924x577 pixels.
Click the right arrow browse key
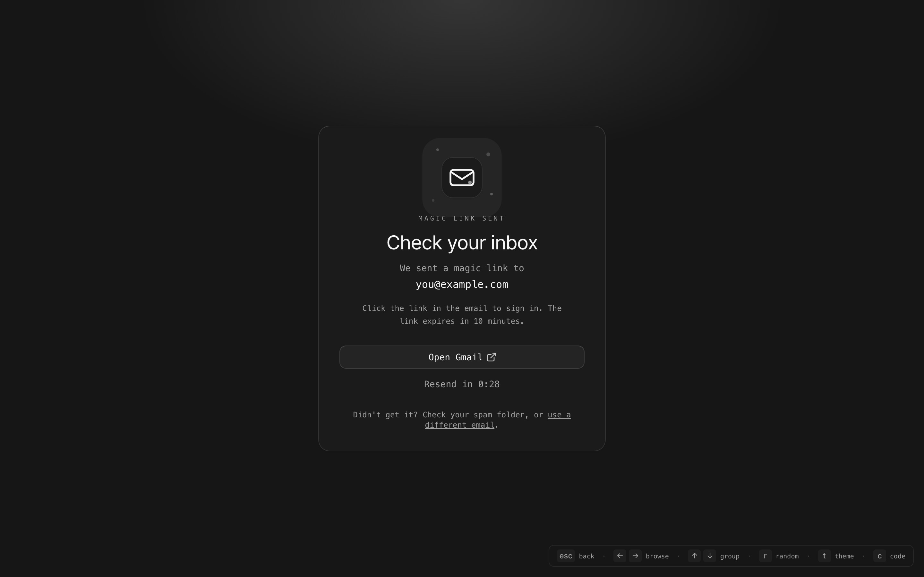(x=635, y=556)
